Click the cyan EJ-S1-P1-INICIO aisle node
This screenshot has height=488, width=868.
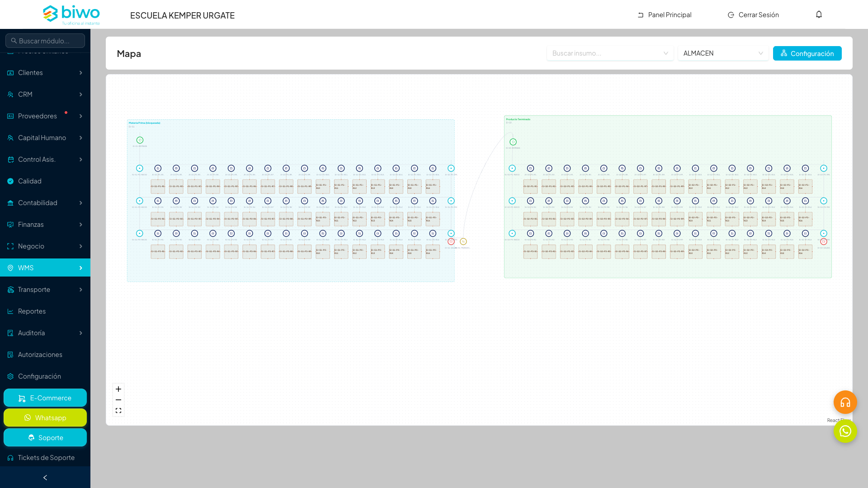tap(140, 168)
